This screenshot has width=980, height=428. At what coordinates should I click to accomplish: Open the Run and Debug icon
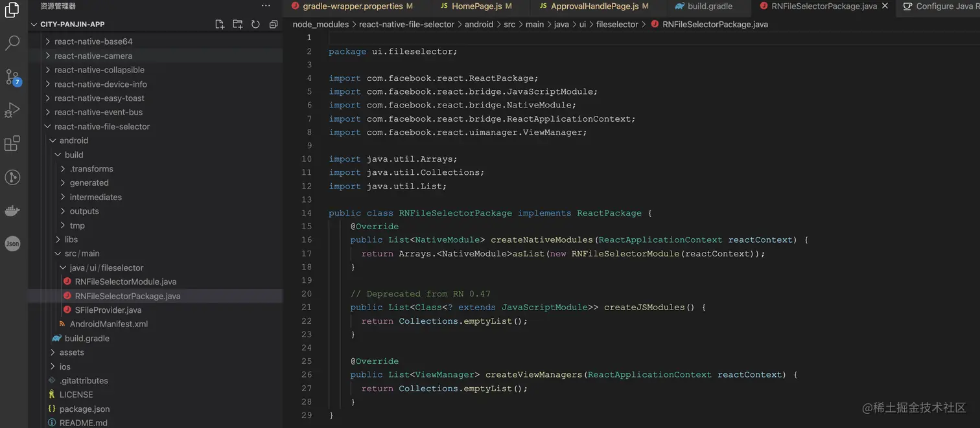pos(12,111)
